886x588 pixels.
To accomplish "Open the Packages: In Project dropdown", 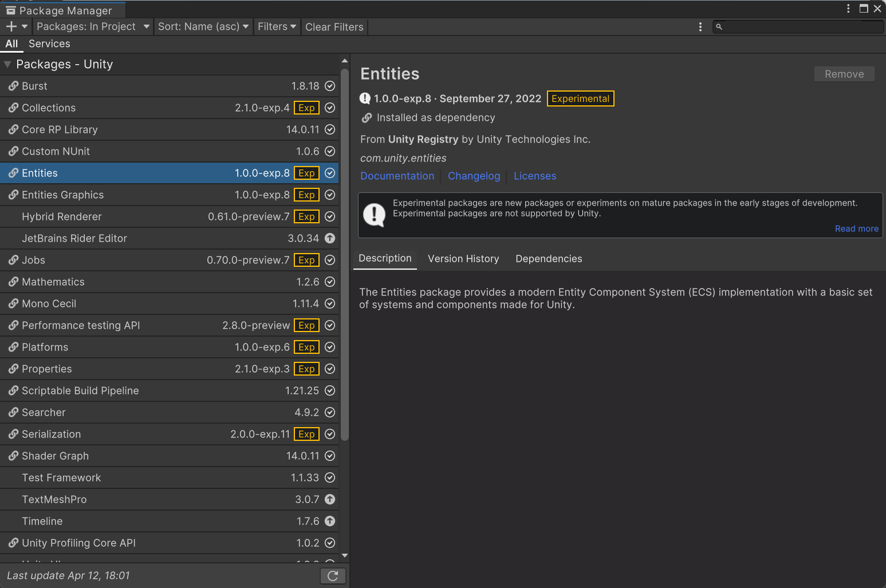I will coord(93,26).
